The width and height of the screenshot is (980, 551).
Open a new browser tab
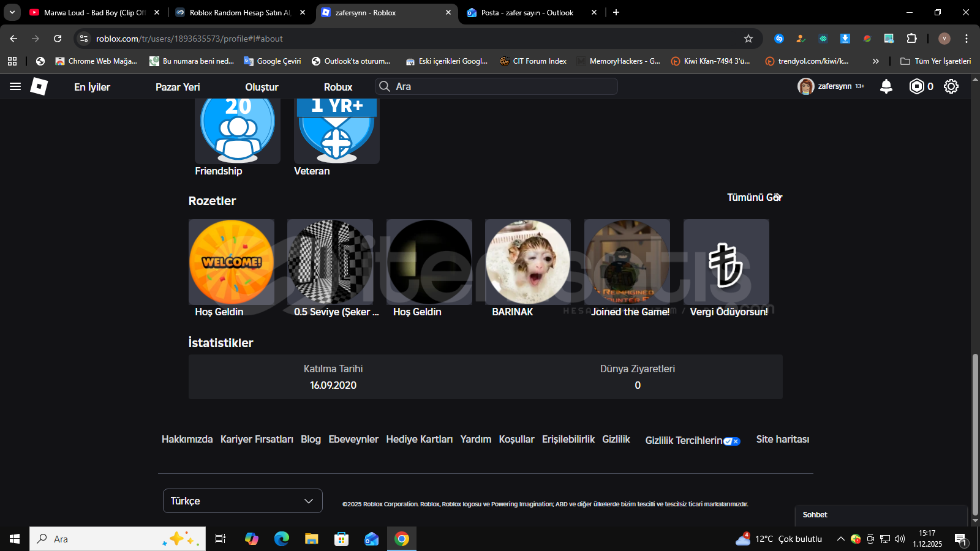click(616, 12)
